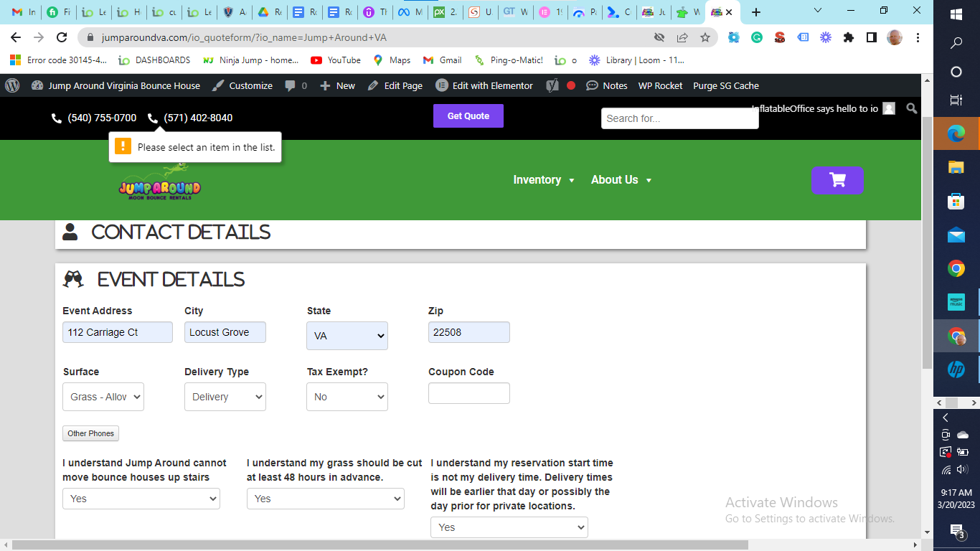Open the State dropdown showing VA

coord(347,336)
